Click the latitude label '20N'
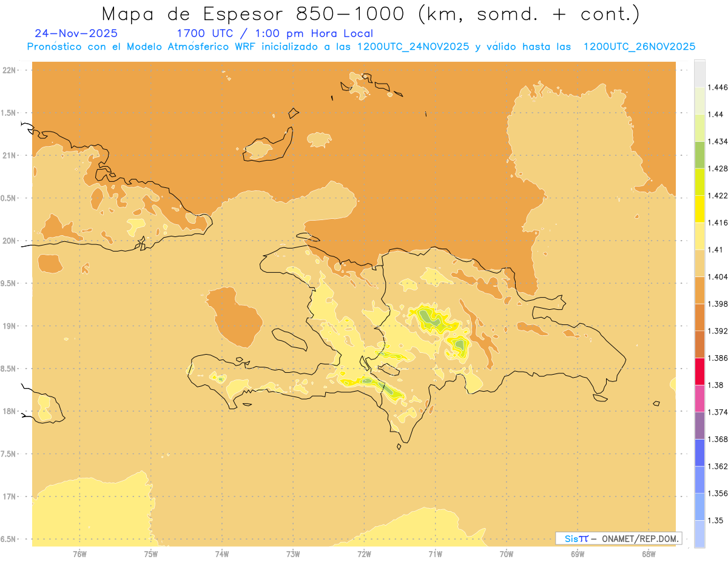 (x=10, y=241)
